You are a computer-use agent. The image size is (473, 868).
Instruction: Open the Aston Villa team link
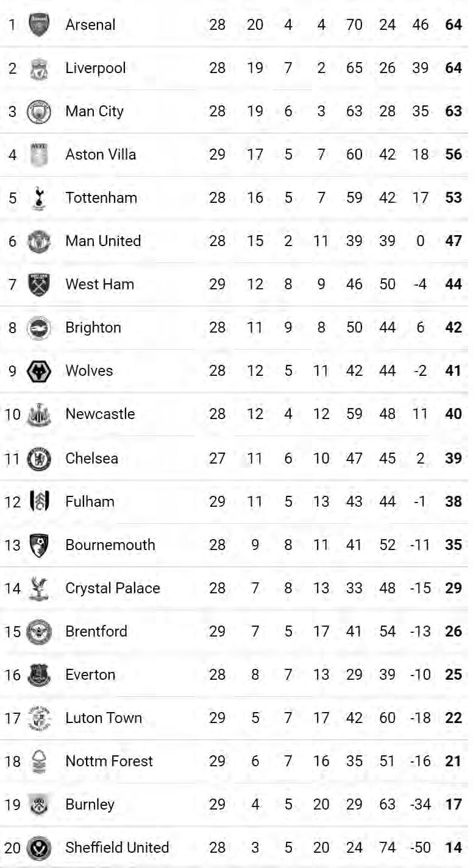click(x=101, y=155)
